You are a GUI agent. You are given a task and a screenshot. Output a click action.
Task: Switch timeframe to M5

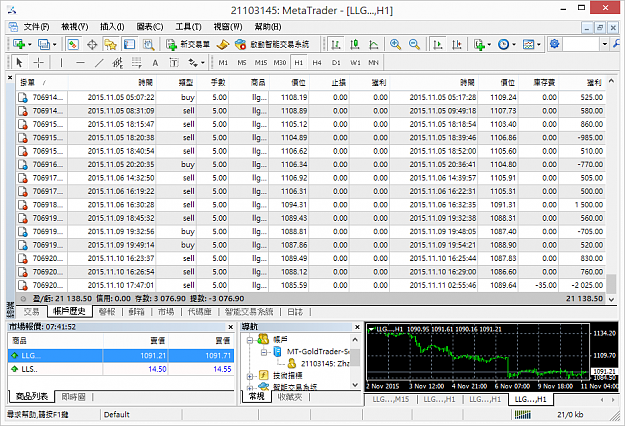tap(242, 63)
